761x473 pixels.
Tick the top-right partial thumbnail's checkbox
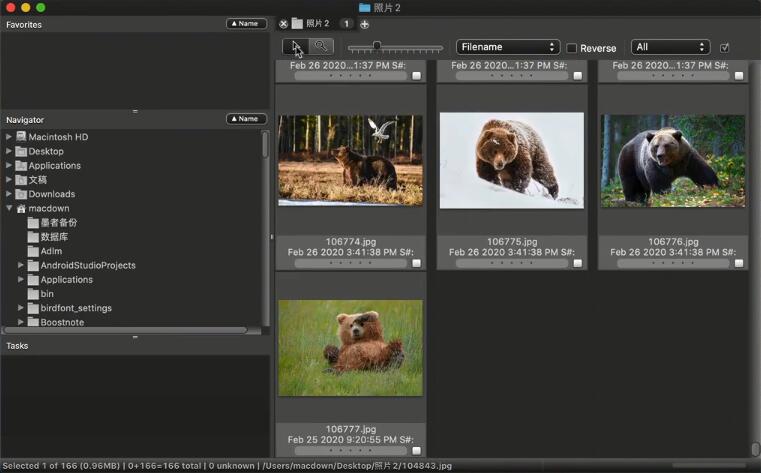click(739, 76)
